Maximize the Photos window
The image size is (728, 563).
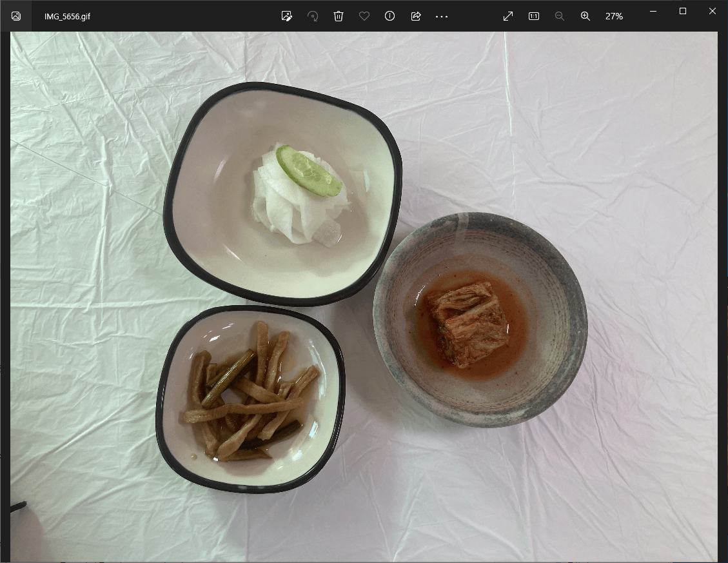[682, 11]
